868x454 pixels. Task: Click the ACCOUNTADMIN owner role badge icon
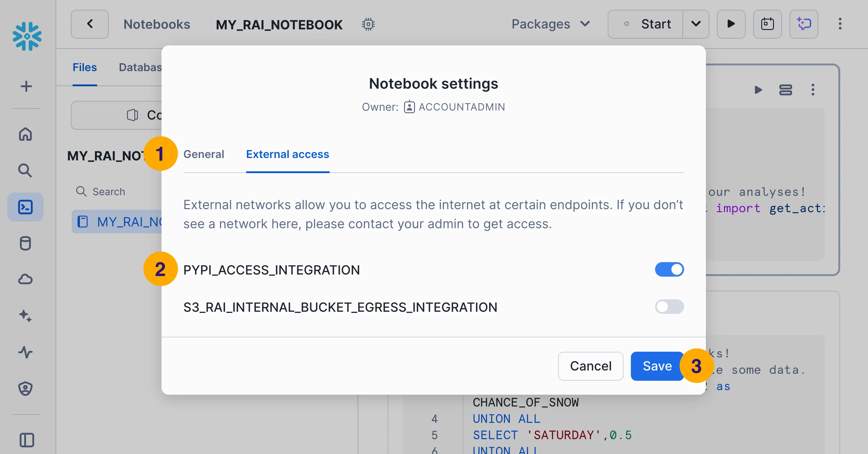(409, 107)
